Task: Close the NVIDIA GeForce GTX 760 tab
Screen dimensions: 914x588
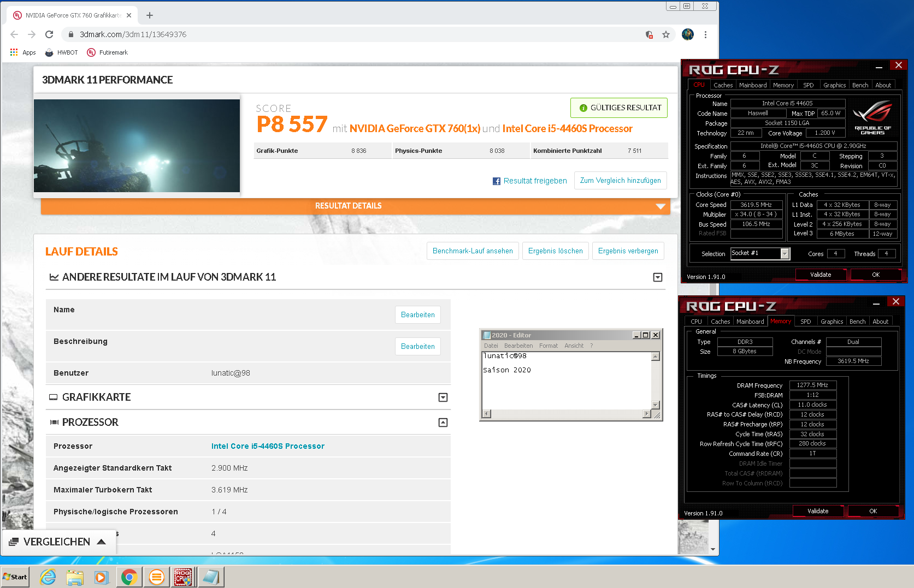Action: pos(129,15)
